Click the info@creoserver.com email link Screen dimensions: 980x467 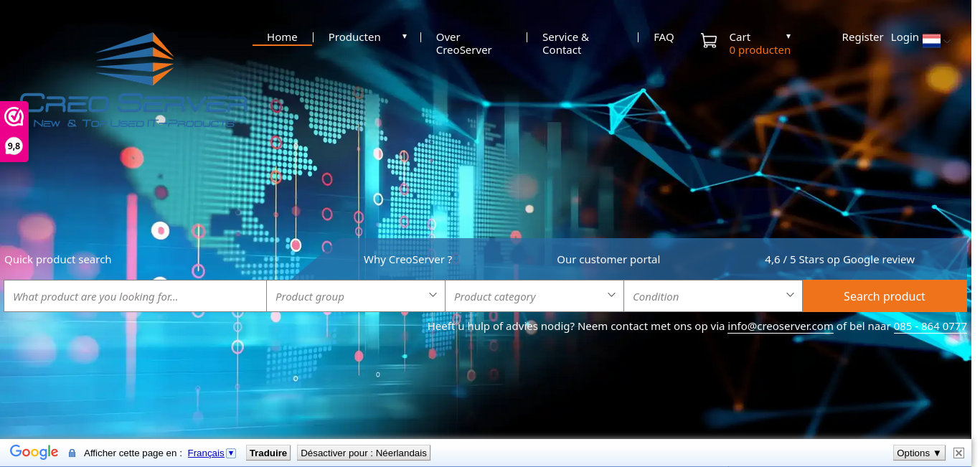click(x=781, y=326)
